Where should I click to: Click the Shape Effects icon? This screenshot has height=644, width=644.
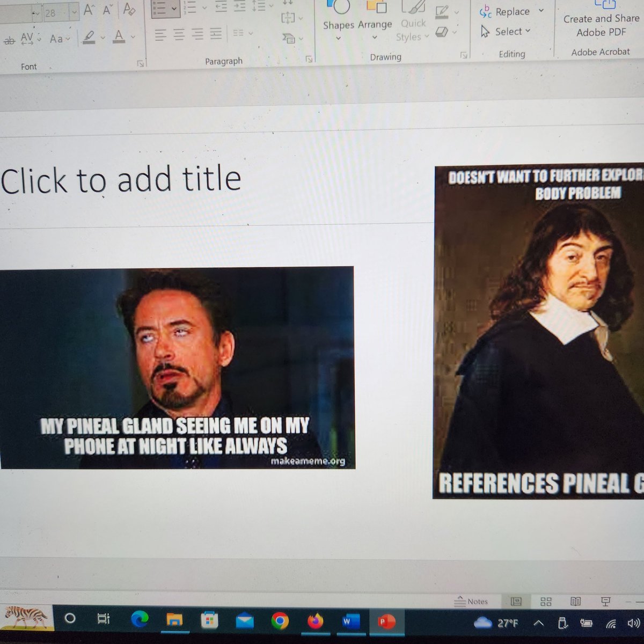(x=442, y=32)
